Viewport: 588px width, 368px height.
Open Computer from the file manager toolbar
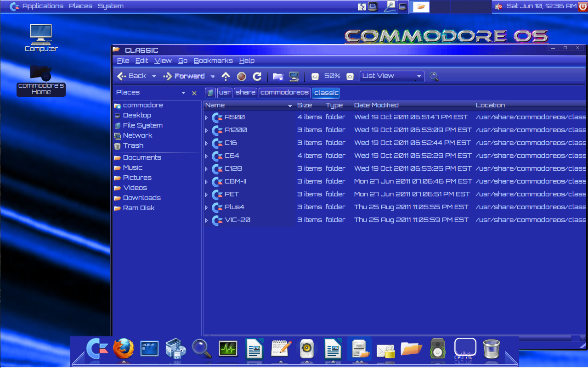pos(294,76)
